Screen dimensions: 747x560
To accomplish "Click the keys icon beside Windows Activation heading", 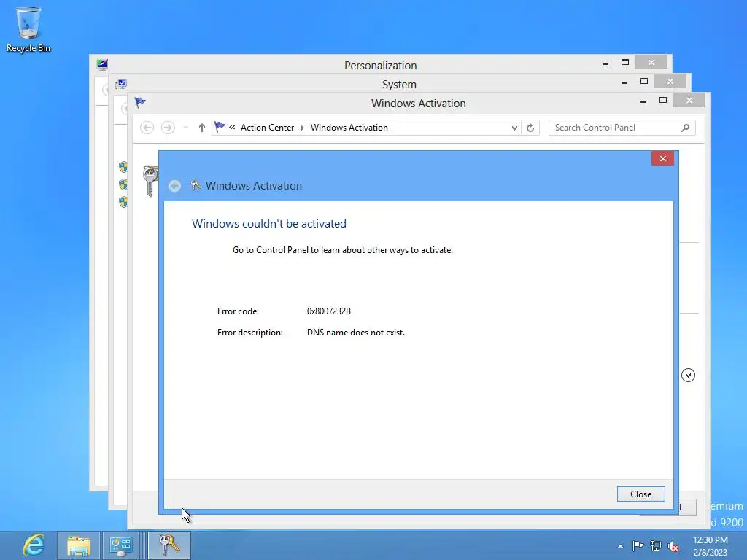I will [x=196, y=185].
